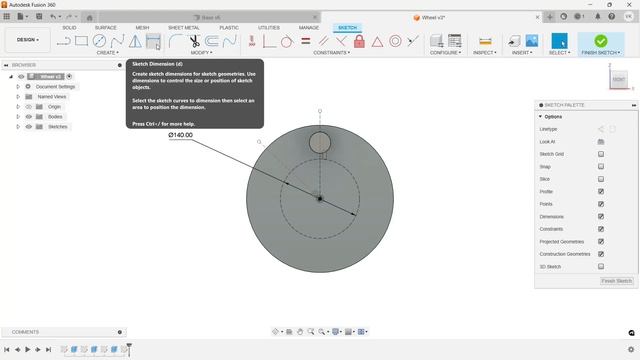Image resolution: width=640 pixels, height=360 pixels.
Task: Expand the Origin tree node
Action: [18, 107]
